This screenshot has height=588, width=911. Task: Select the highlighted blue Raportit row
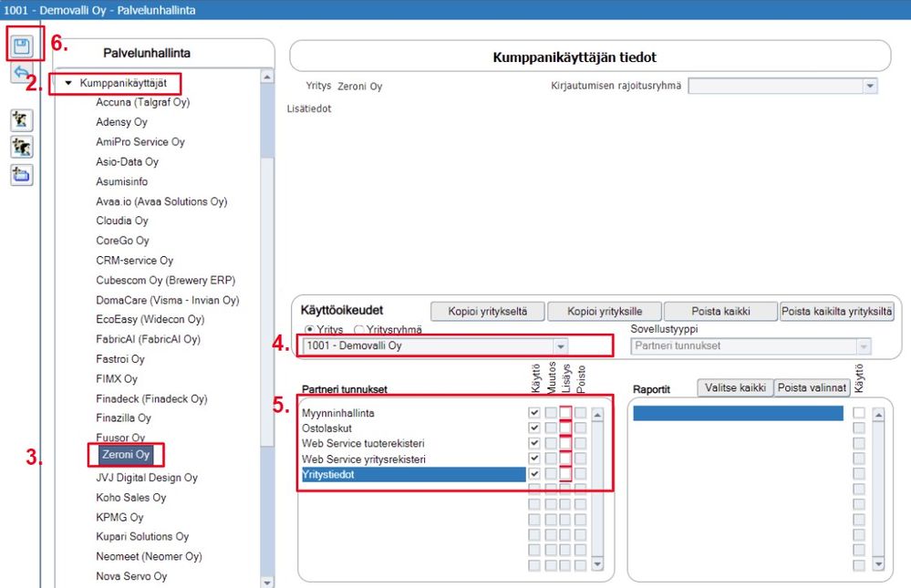tap(738, 413)
